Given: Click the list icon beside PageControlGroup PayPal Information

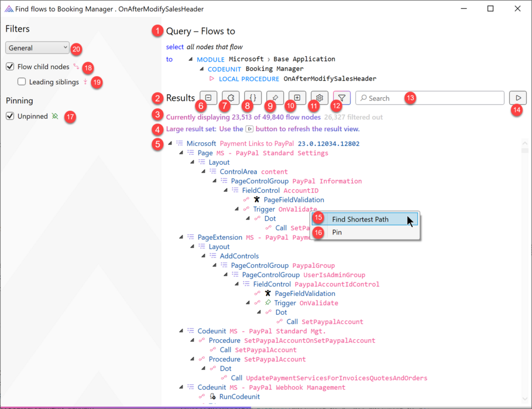Looking at the screenshot, I should pos(224,180).
